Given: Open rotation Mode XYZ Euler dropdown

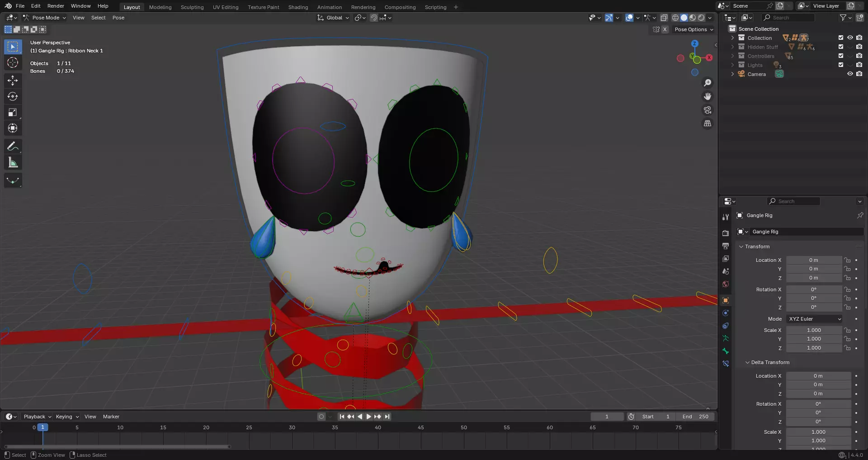Looking at the screenshot, I should point(815,319).
